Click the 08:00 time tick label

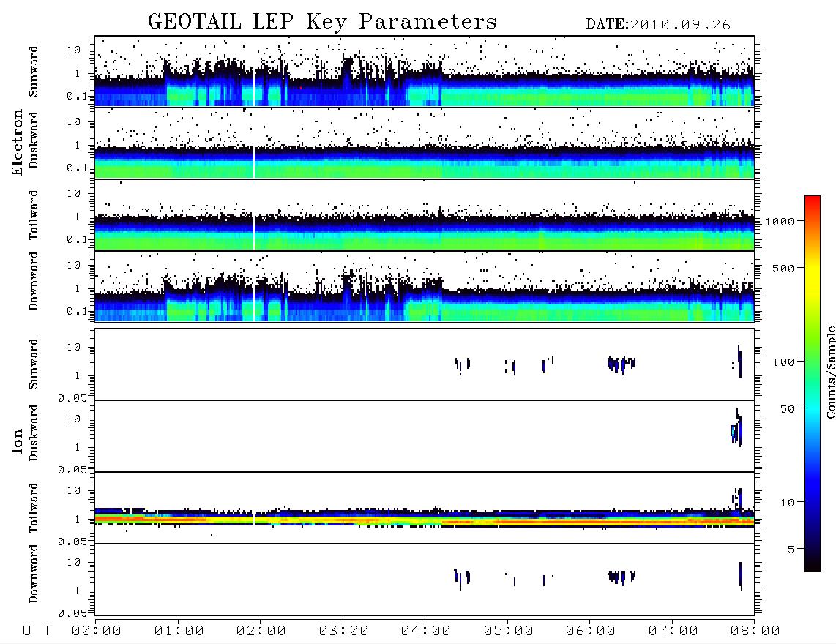point(755,632)
